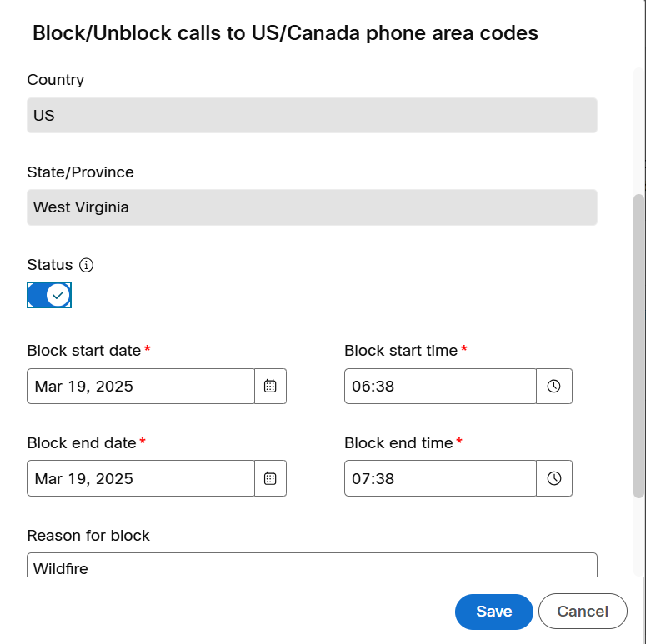Image resolution: width=646 pixels, height=644 pixels.
Task: Open the clock picker for Block start time
Action: click(554, 387)
